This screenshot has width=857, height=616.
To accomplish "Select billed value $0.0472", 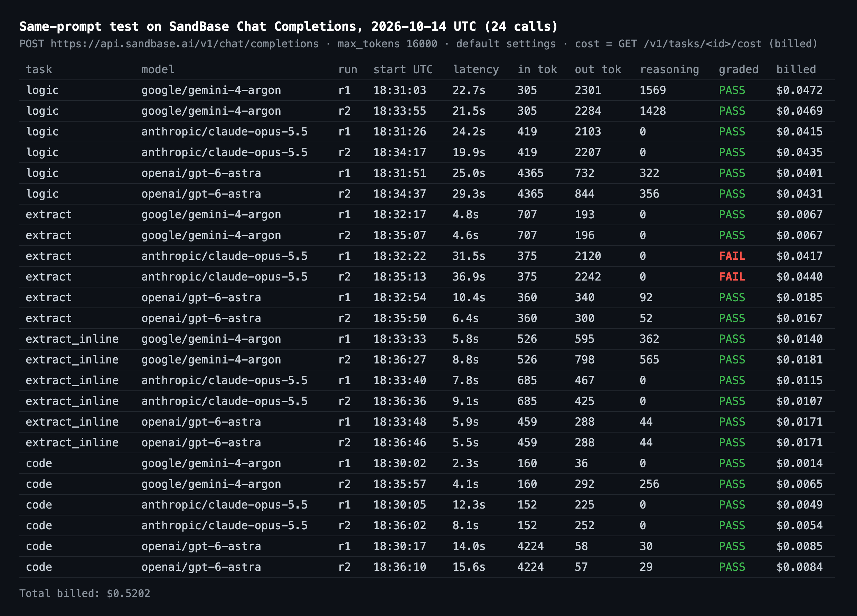I will point(799,90).
